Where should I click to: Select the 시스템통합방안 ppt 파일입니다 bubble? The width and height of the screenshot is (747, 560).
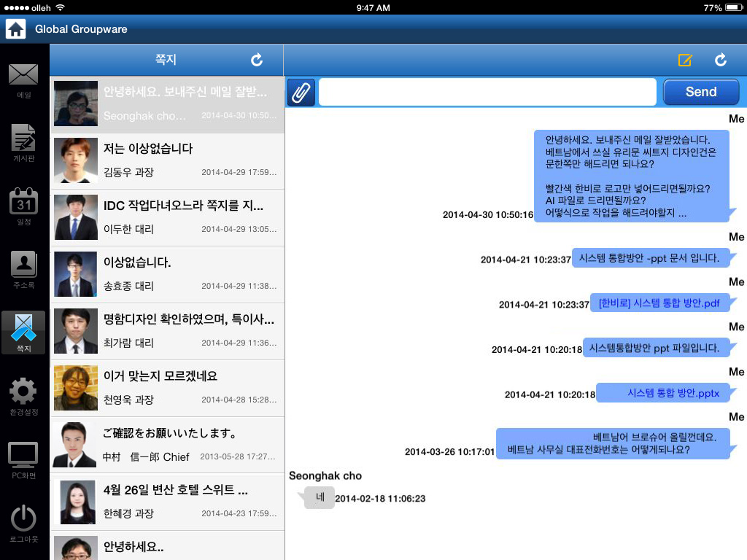tap(657, 348)
